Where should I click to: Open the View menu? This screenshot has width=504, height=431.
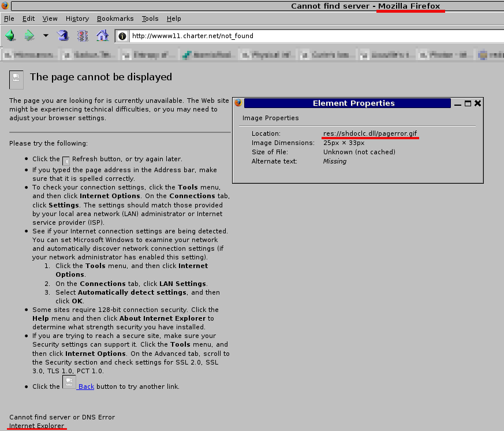tap(50, 18)
